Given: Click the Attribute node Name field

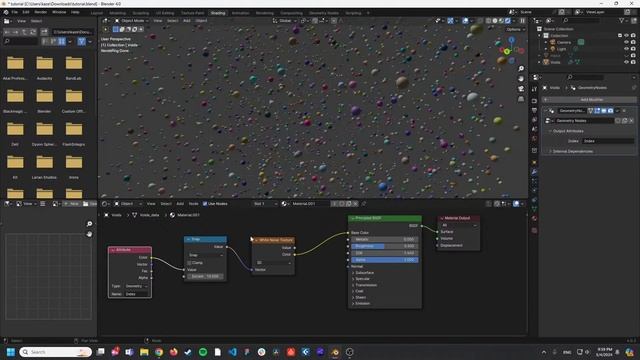Looking at the screenshot, I should coord(136,294).
